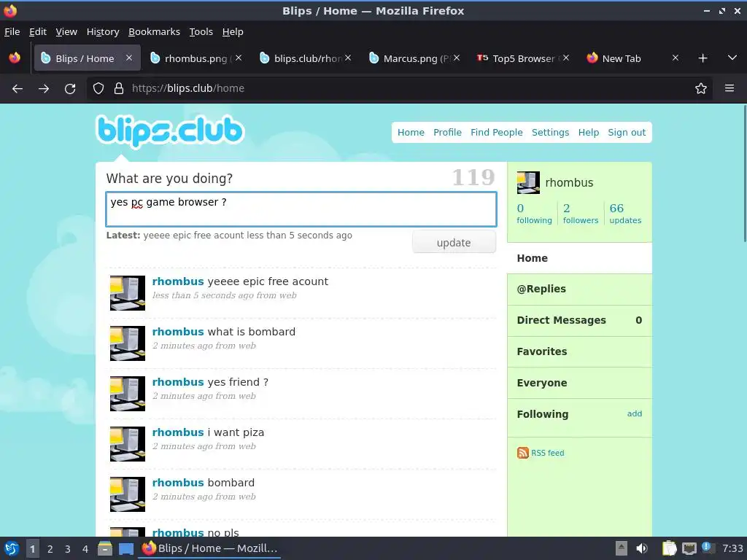Open rhombus avatar in the sidebar profile
The image size is (747, 560).
528,183
